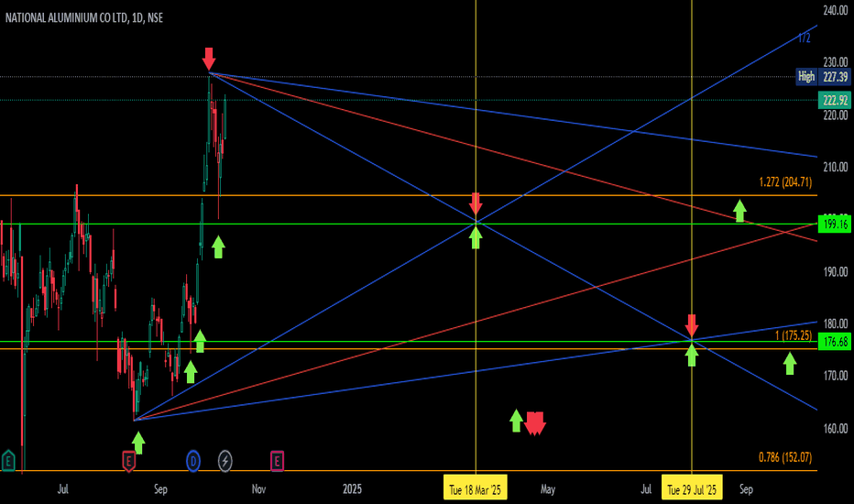Viewport: 854px width, 504px height.
Task: Click the May label on the time axis
Action: click(x=548, y=489)
